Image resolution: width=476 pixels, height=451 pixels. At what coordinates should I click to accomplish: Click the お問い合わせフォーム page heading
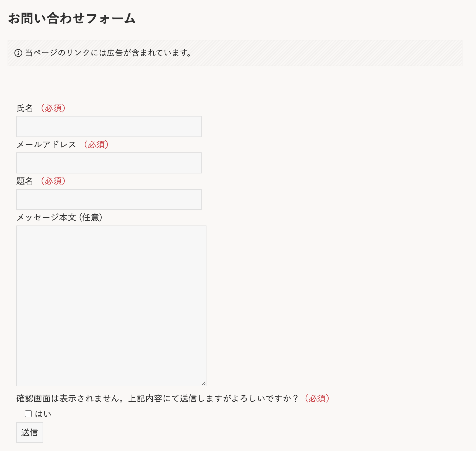(72, 18)
